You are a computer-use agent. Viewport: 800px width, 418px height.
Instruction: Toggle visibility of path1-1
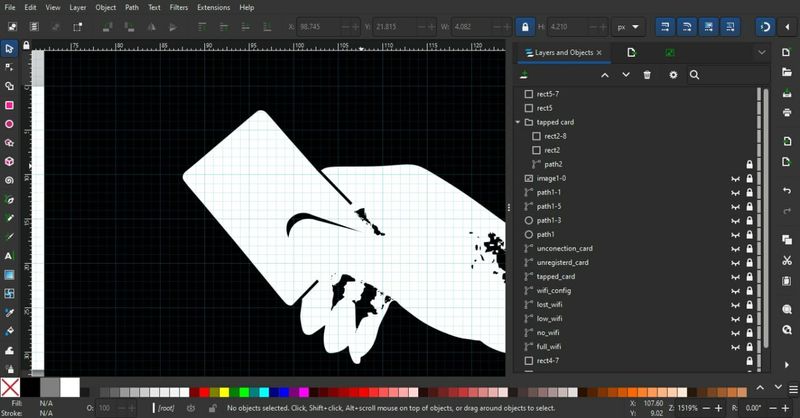pos(735,192)
